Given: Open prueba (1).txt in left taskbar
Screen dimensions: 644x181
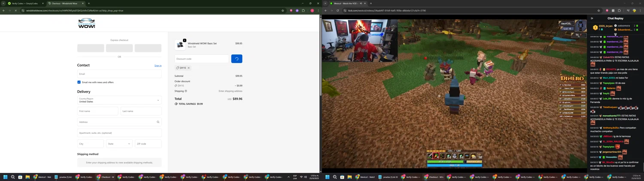Looking at the screenshot, I should (63, 177).
